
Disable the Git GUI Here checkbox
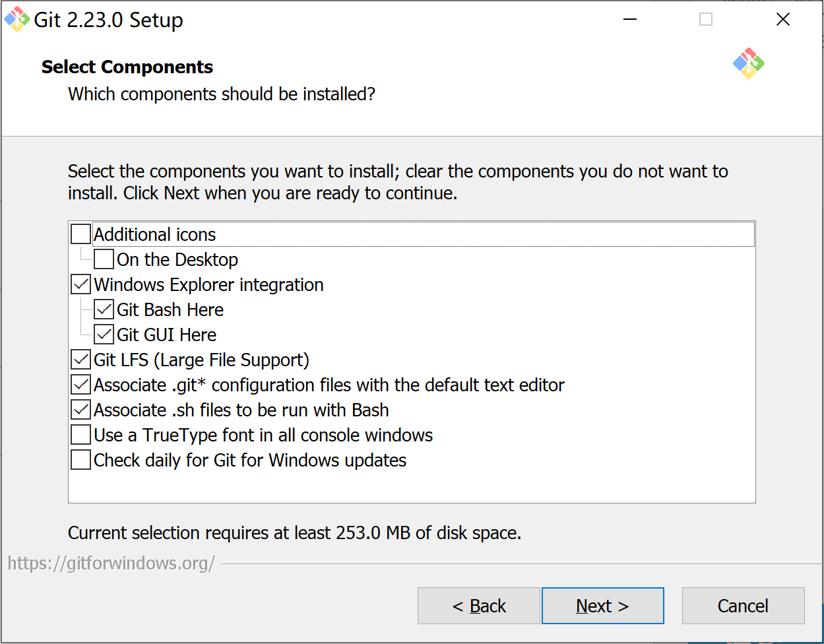[x=104, y=335]
